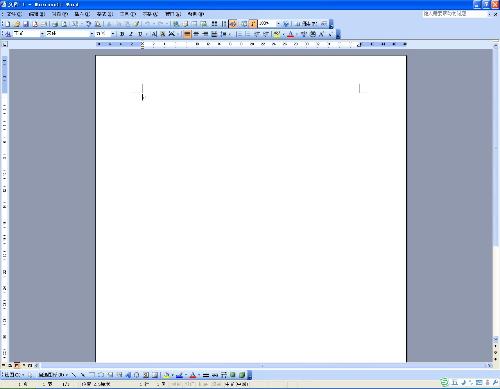Select the Line drawing tool
This screenshot has width=500, height=389.
(x=73, y=375)
